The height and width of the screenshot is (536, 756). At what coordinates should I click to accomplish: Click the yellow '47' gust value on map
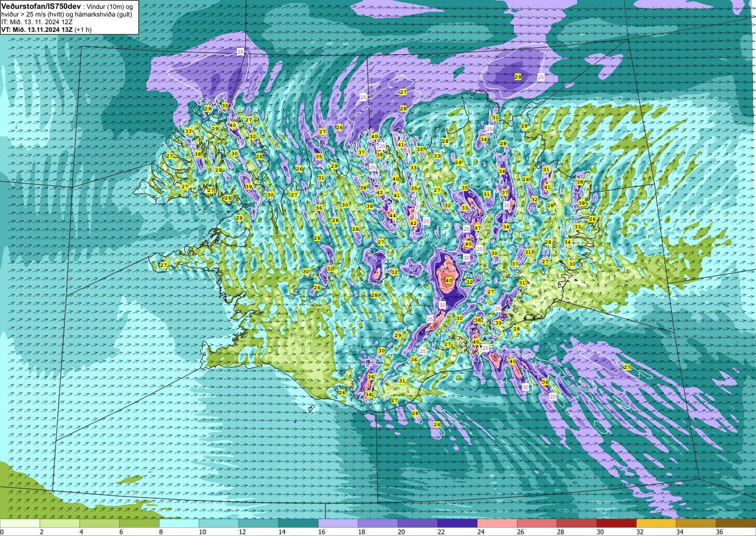click(x=477, y=228)
